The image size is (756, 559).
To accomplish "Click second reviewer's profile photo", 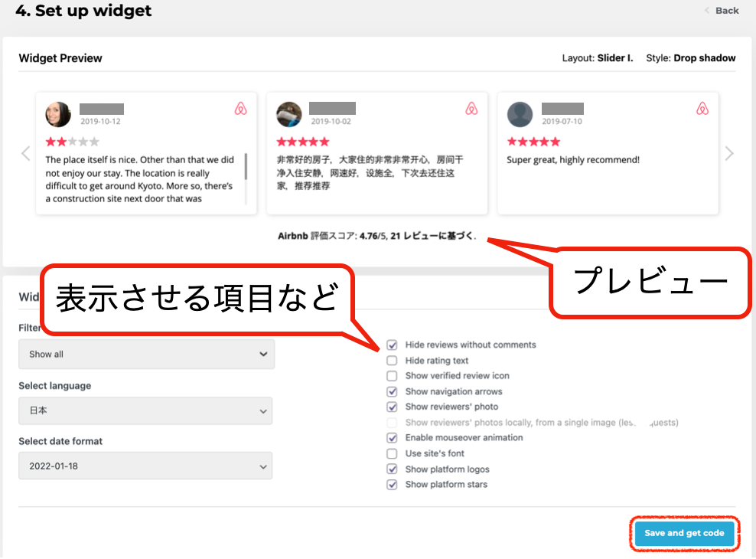I will [288, 114].
